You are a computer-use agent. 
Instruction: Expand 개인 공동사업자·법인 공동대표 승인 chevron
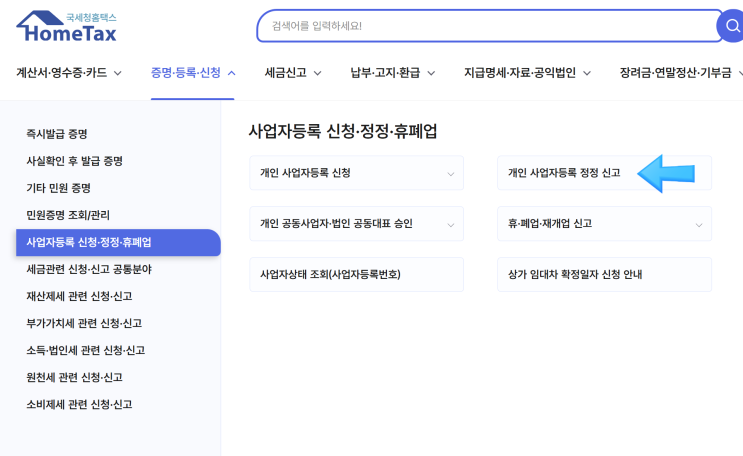tap(450, 225)
